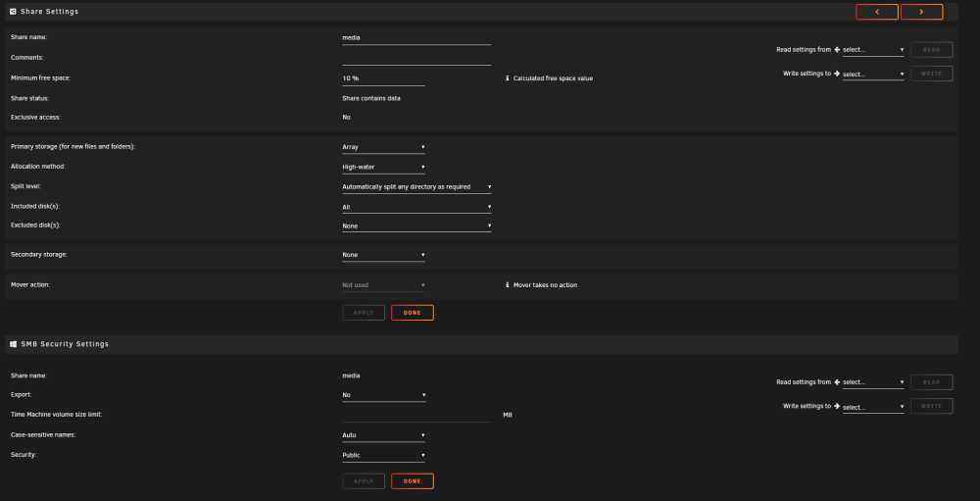
Task: Click 'MB' unit label beside Time Machine field
Action: pyautogui.click(x=508, y=415)
